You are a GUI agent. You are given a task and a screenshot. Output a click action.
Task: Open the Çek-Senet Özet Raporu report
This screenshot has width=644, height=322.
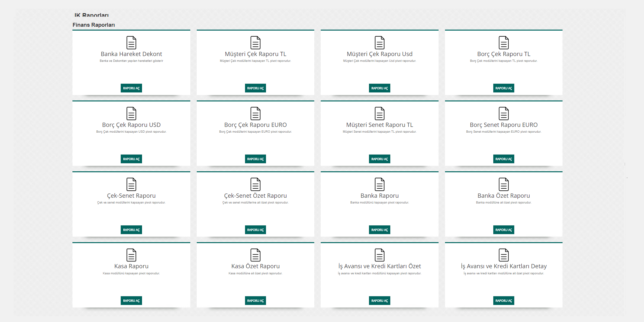[x=255, y=230]
